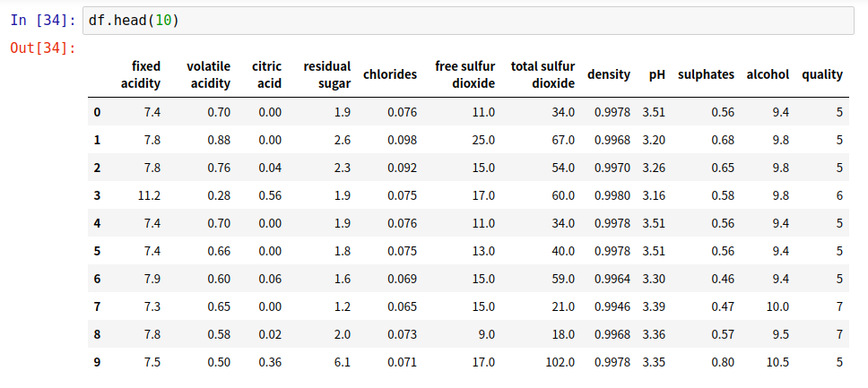Click the 'residual sugar' column header
The height and width of the screenshot is (388, 868).
click(327, 74)
